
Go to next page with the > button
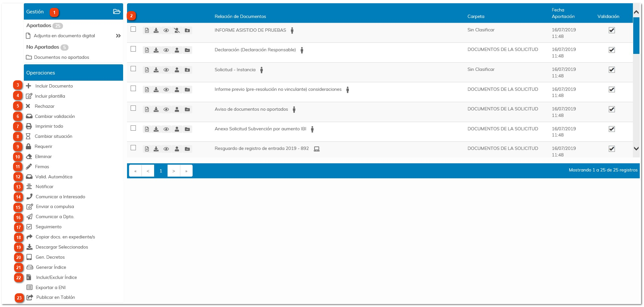point(174,170)
